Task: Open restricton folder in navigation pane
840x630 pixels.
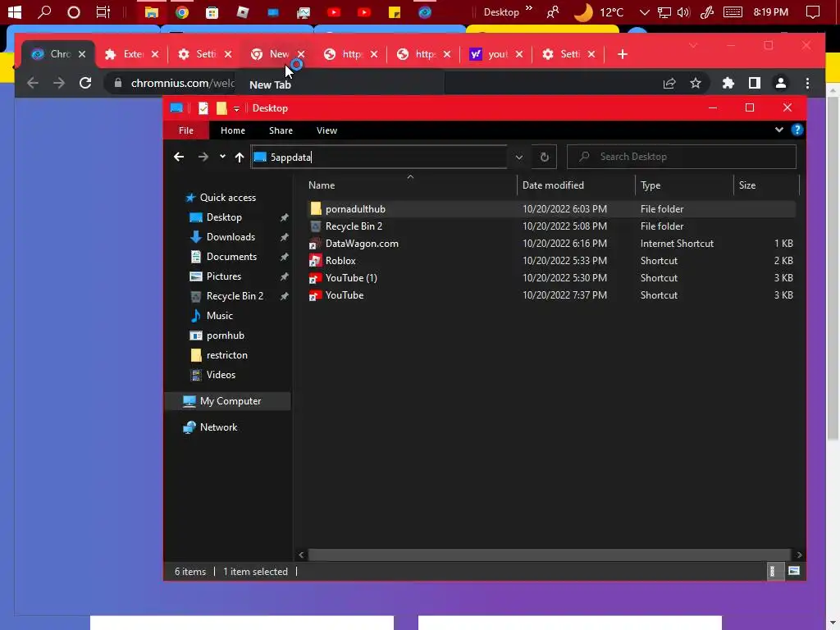Action: pos(226,355)
